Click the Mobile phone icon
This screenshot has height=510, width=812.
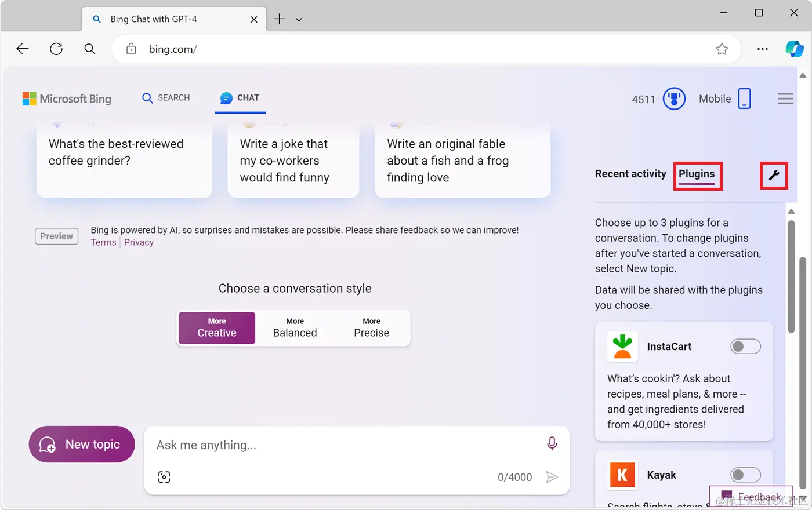point(745,99)
